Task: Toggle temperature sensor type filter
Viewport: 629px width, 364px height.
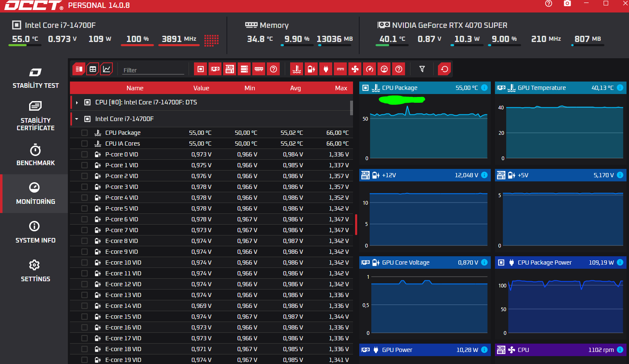Action: tap(297, 69)
